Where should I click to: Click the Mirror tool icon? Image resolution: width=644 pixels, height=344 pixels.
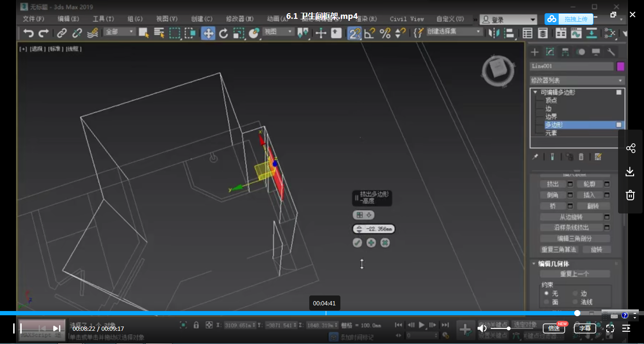coord(494,33)
